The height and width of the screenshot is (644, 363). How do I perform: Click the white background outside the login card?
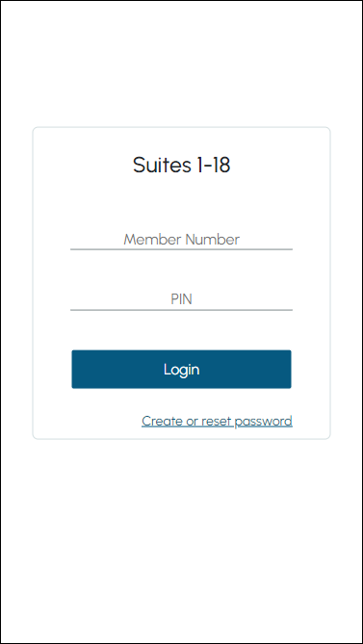tap(181, 534)
